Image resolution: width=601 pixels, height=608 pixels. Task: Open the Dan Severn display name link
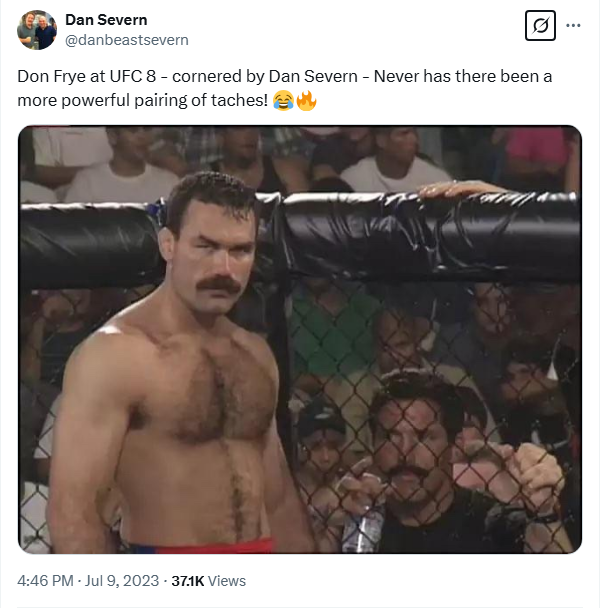pos(106,20)
